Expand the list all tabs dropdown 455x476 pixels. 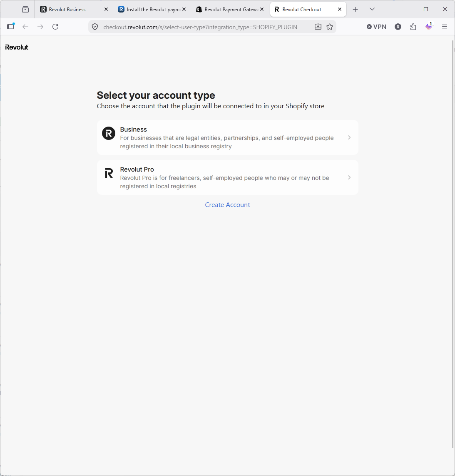(372, 10)
